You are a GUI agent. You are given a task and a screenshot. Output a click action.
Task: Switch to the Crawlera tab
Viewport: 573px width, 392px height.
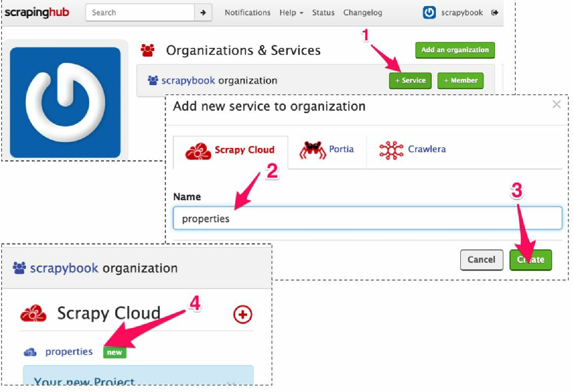click(x=413, y=150)
